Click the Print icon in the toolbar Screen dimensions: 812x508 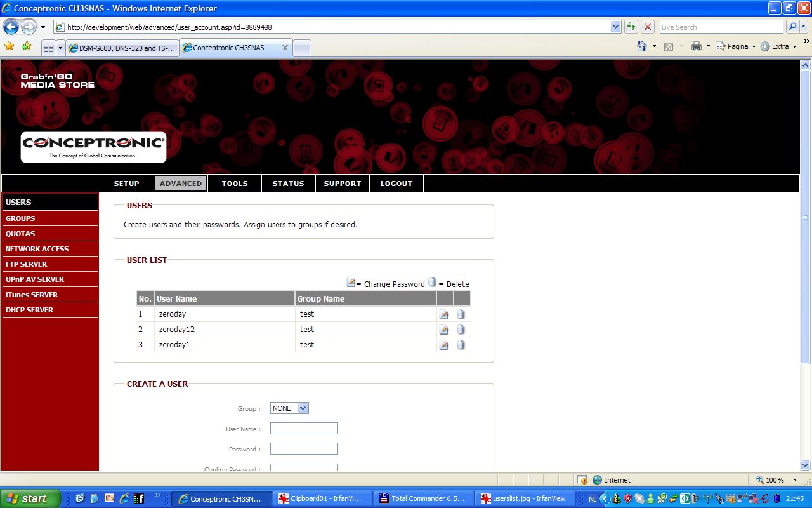697,46
